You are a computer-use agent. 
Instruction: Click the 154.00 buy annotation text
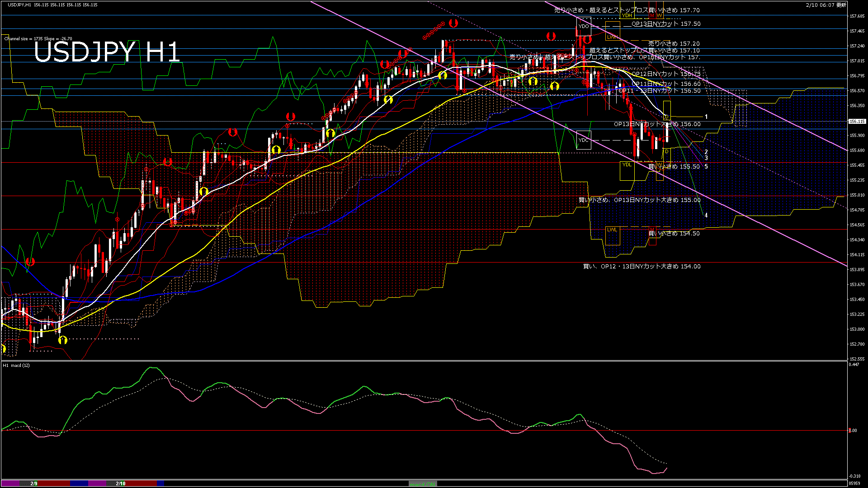pyautogui.click(x=642, y=267)
